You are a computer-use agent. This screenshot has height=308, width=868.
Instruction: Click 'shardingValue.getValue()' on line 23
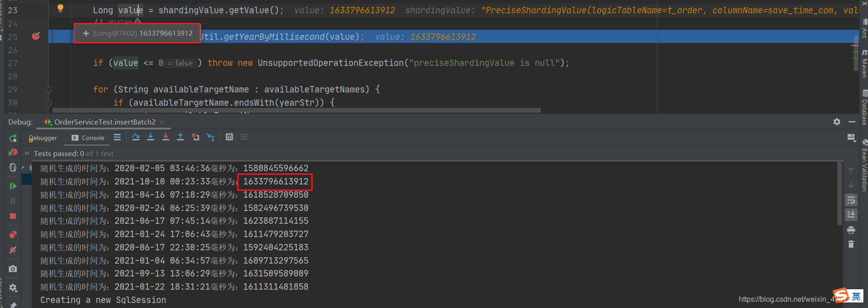[x=219, y=11]
